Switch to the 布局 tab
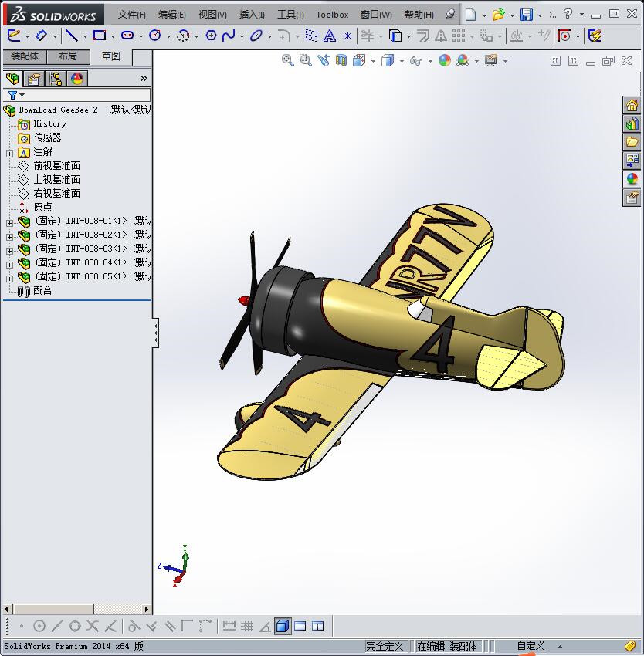 pos(67,56)
